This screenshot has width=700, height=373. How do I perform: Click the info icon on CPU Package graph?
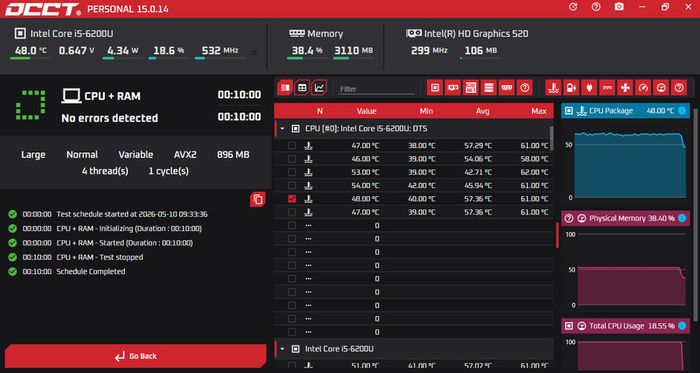click(682, 111)
